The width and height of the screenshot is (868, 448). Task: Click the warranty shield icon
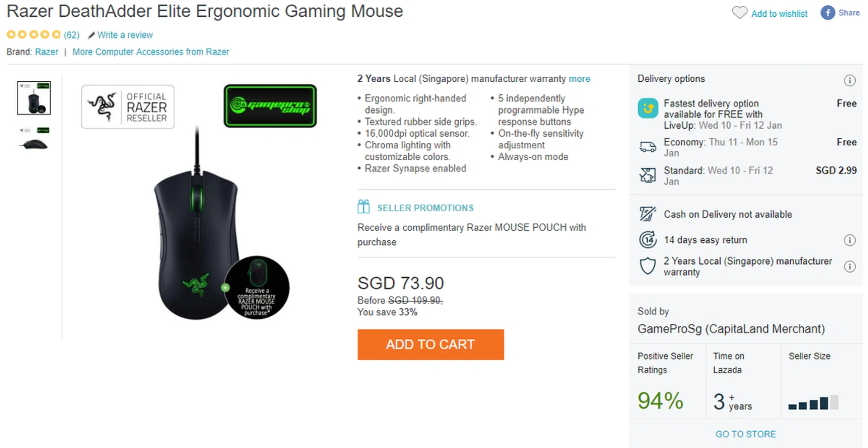[x=647, y=266]
